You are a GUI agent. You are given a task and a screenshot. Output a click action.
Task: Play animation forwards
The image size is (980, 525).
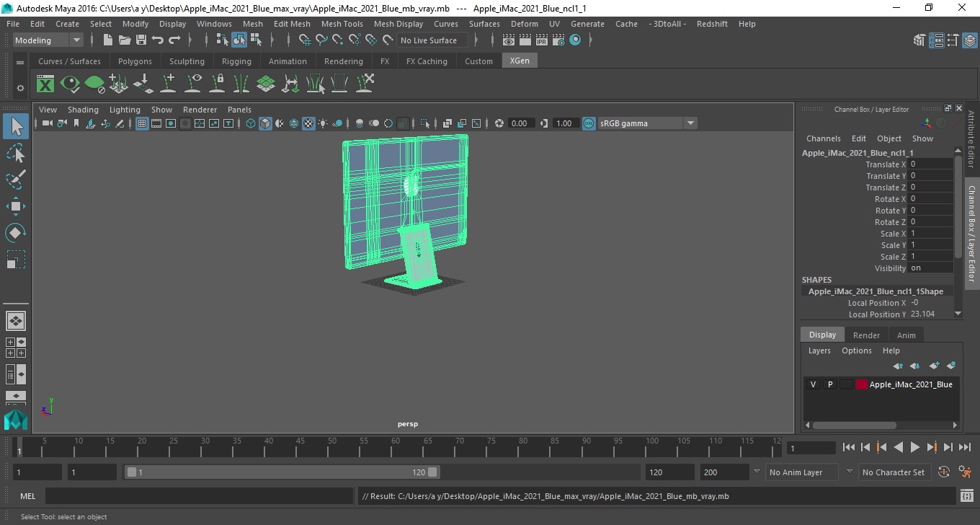tap(914, 448)
